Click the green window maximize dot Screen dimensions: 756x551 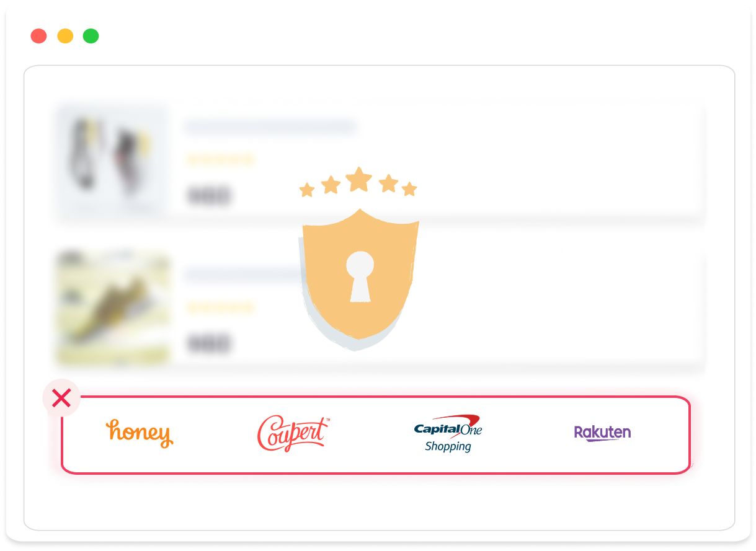click(x=91, y=36)
